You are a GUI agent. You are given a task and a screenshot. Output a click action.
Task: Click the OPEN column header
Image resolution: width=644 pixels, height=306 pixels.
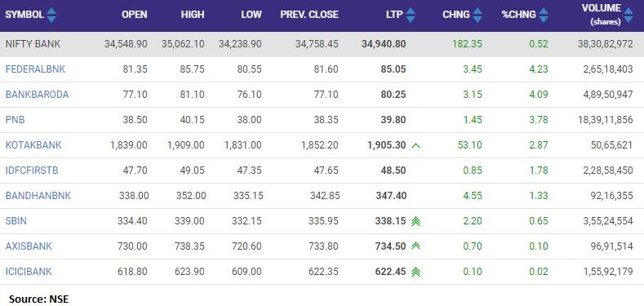(135, 15)
